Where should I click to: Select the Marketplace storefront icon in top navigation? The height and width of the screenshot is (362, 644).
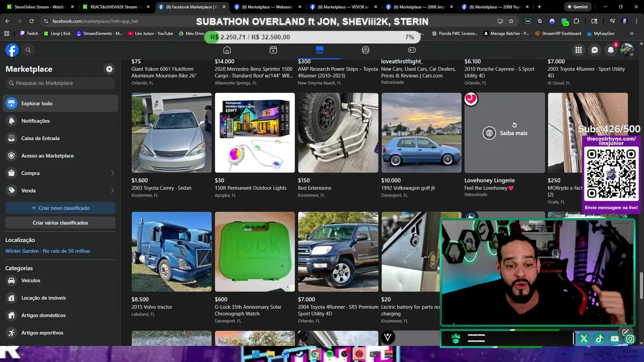[x=319, y=50]
